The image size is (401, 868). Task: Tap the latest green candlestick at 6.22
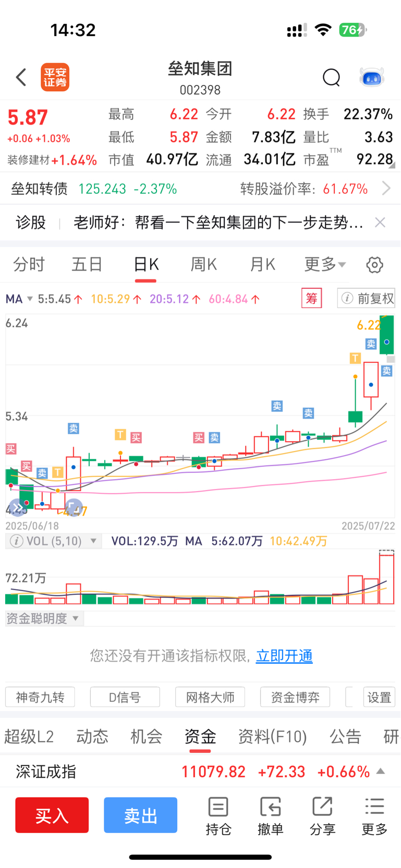point(387,335)
